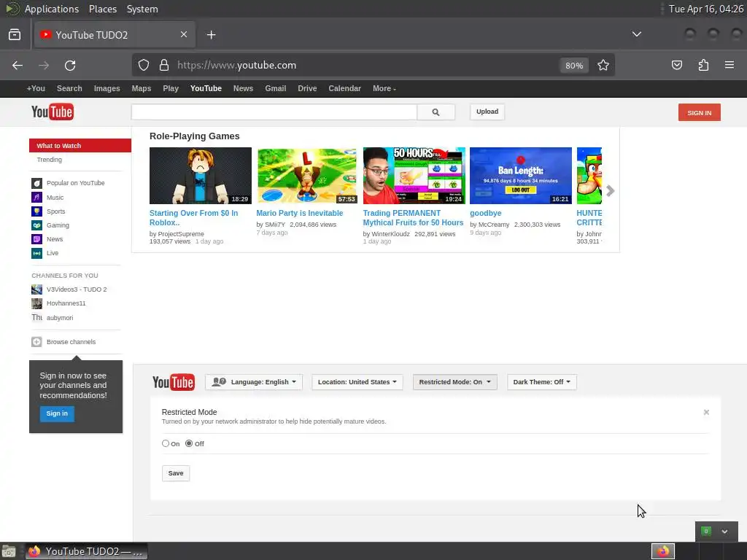The image size is (747, 560).
Task: Expand the bottom-right tray chevron
Action: coord(724,532)
